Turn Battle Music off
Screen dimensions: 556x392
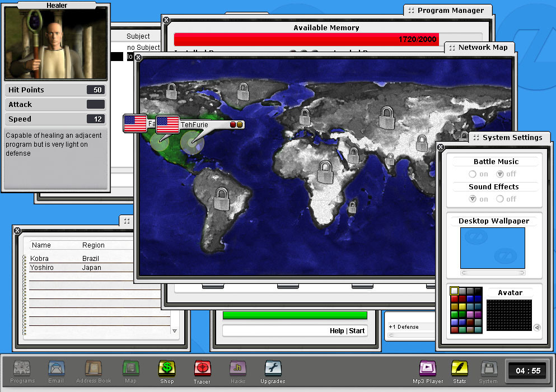[x=500, y=174]
